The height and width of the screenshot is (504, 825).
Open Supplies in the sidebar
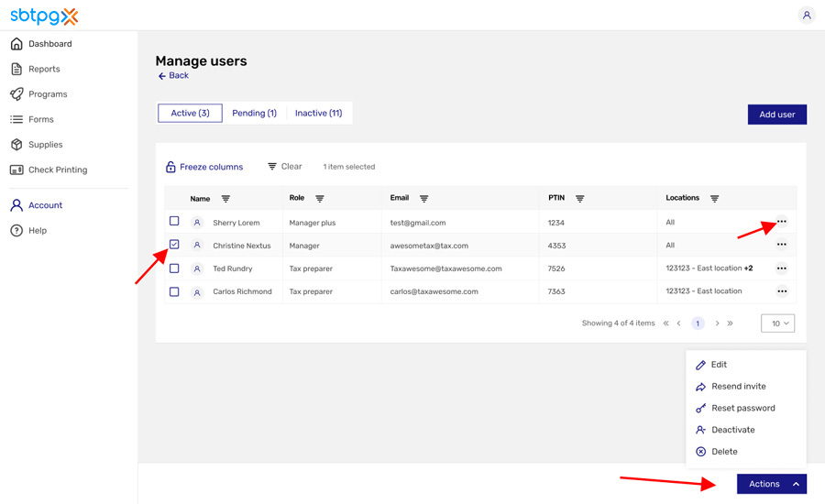(x=37, y=144)
